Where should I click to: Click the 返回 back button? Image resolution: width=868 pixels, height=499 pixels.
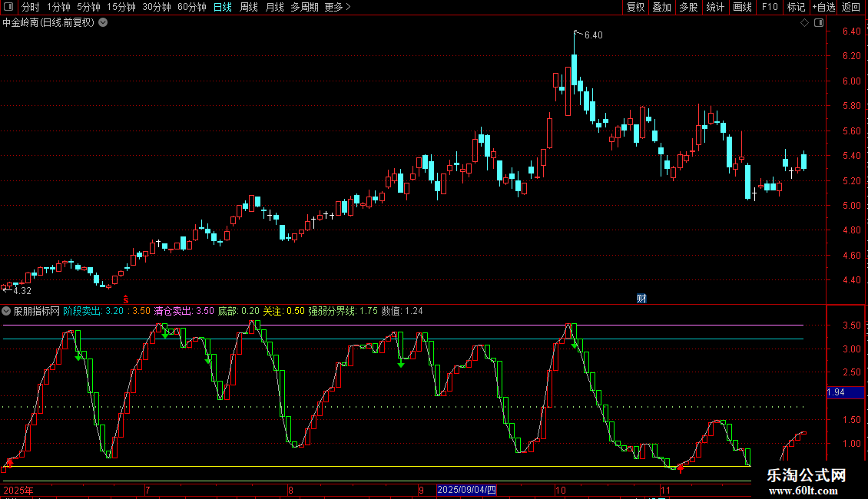click(851, 8)
